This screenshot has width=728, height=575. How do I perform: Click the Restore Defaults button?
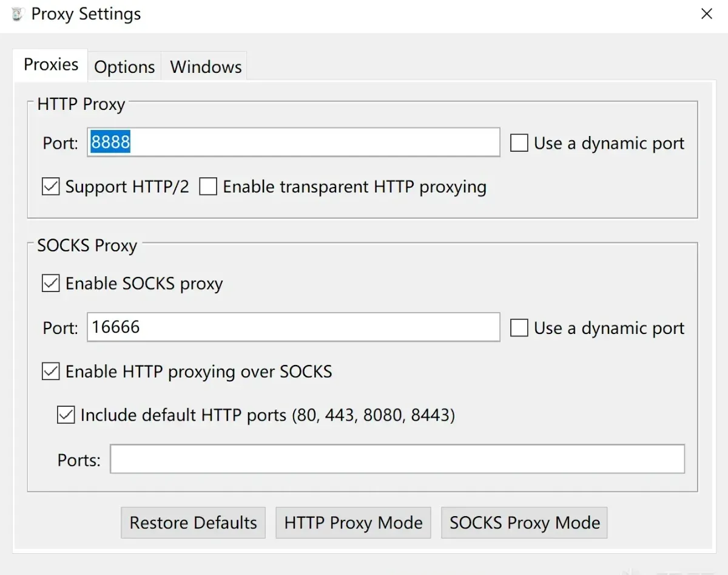[194, 523]
